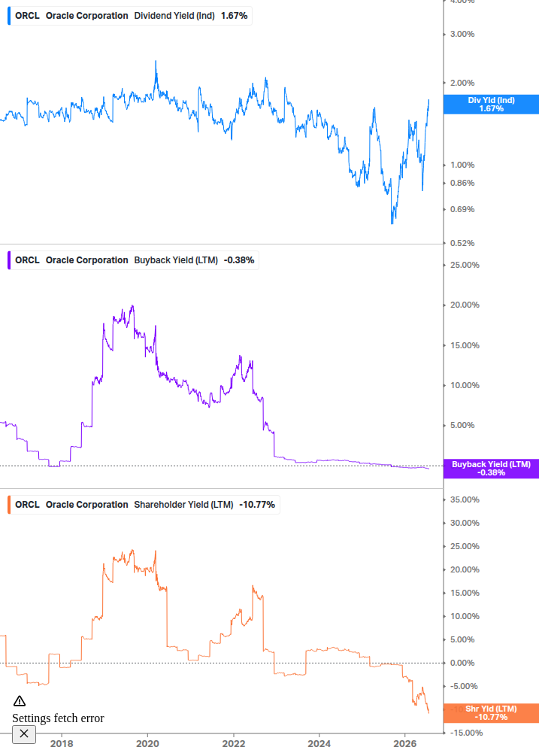Viewport: 539px width, 756px height.
Task: Click the 3.00% tick on the dividend yield axis
Action: click(x=462, y=35)
